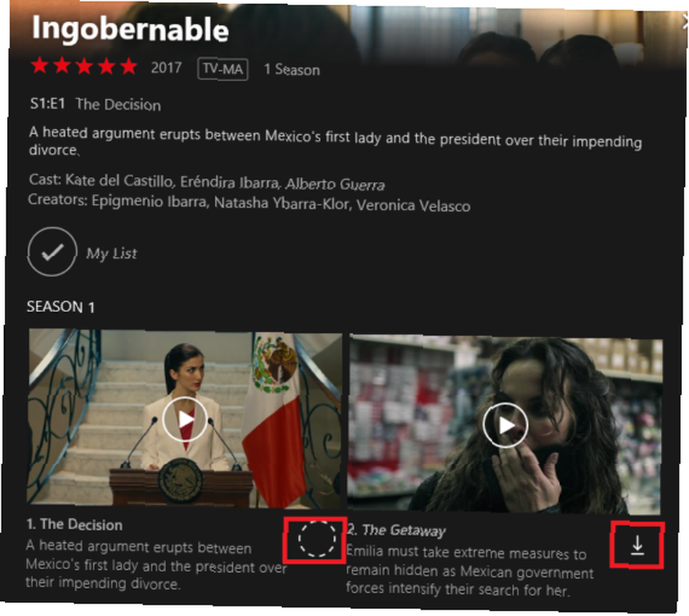Play episode 2 The Getaway

click(x=505, y=424)
